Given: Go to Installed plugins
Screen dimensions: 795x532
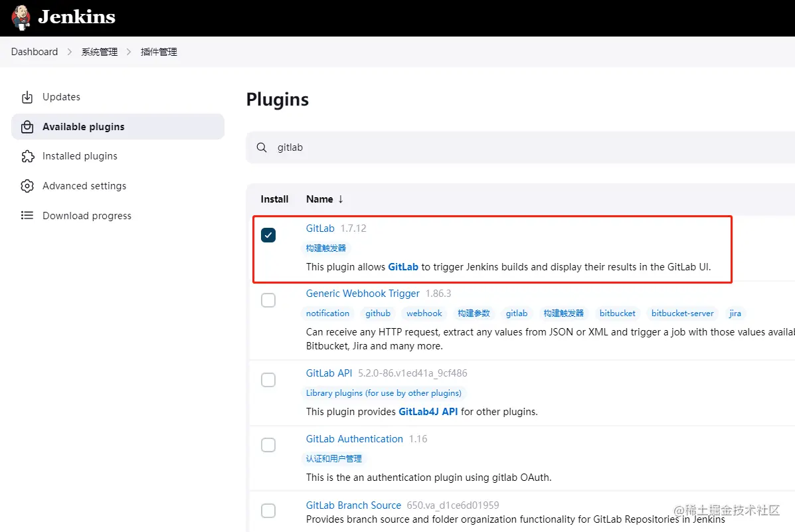Looking at the screenshot, I should click(80, 156).
